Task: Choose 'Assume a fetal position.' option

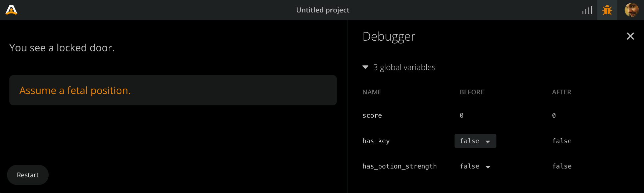Action: click(x=173, y=90)
